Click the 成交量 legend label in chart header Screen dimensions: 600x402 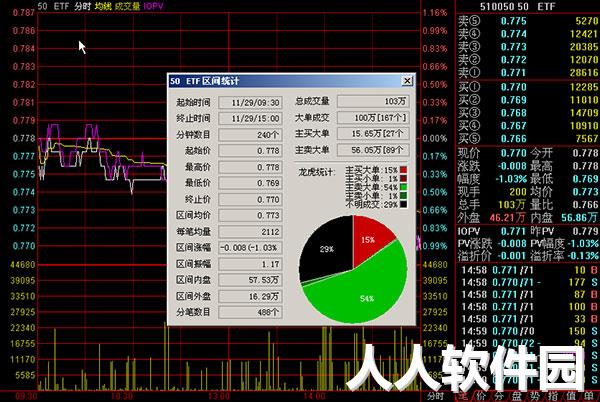[127, 6]
